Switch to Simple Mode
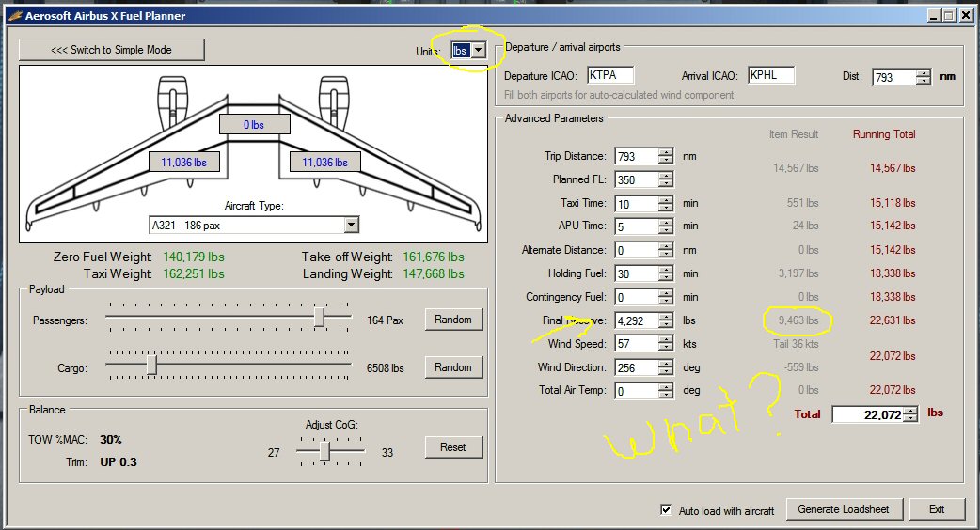Screen dimensions: 980x530 111,50
